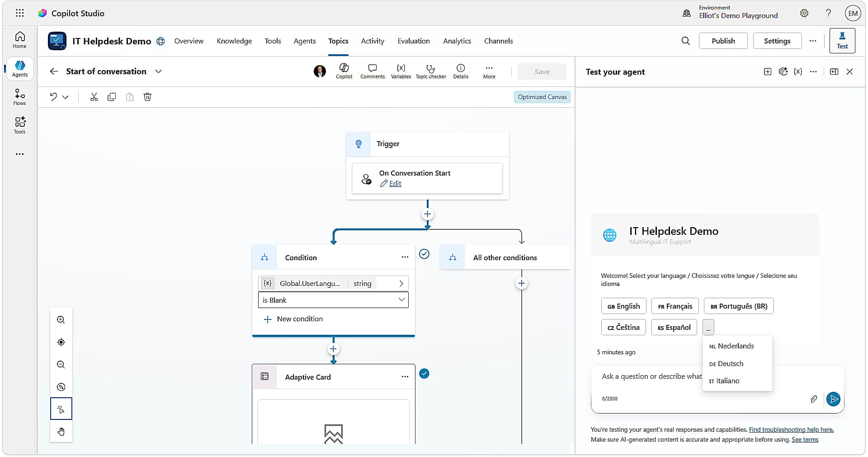The height and width of the screenshot is (457, 868).
Task: Open topic Details
Action: (x=461, y=71)
